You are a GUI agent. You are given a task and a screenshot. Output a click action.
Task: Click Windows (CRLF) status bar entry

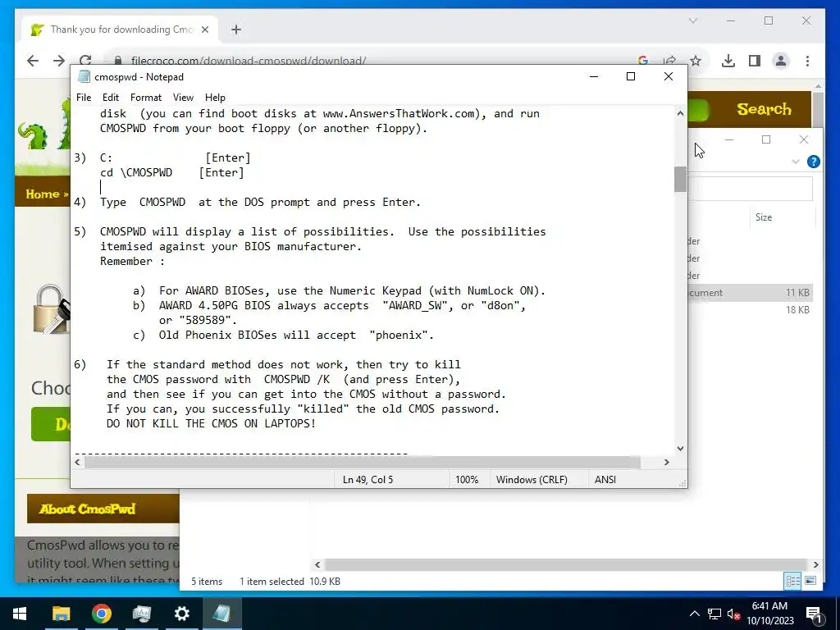(532, 479)
